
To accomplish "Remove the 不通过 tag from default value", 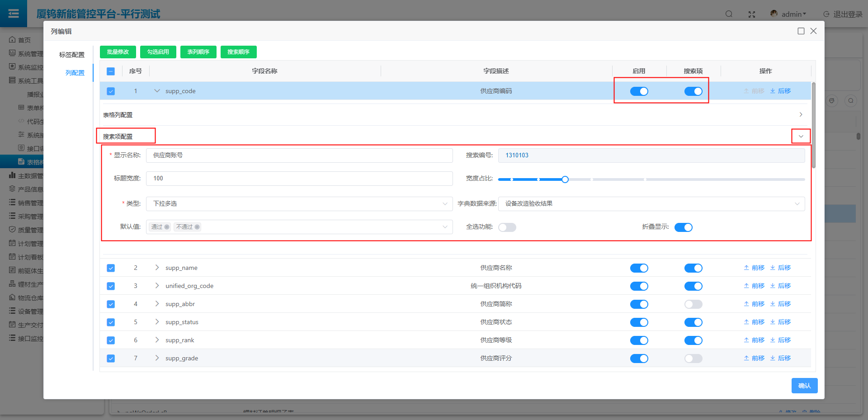I will coord(197,227).
